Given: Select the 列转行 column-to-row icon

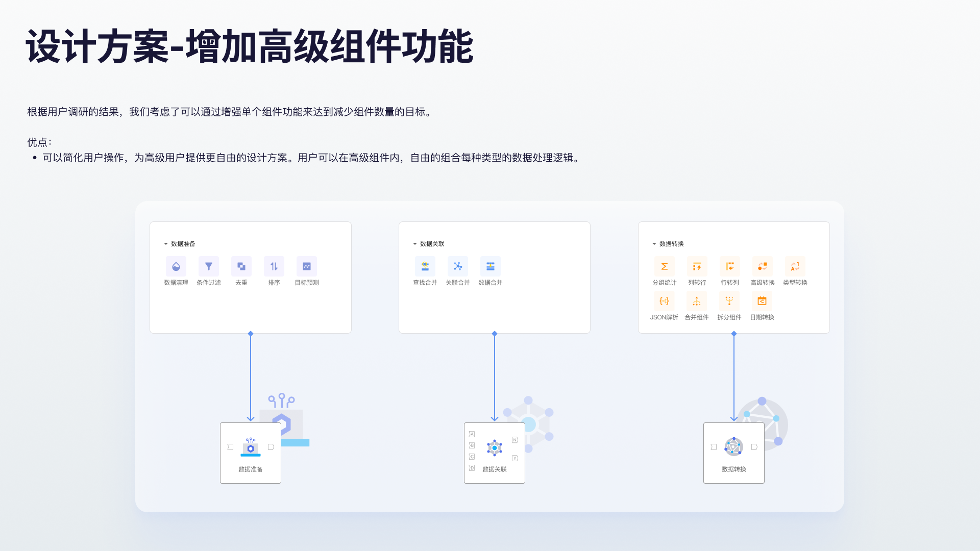Looking at the screenshot, I should (x=697, y=266).
